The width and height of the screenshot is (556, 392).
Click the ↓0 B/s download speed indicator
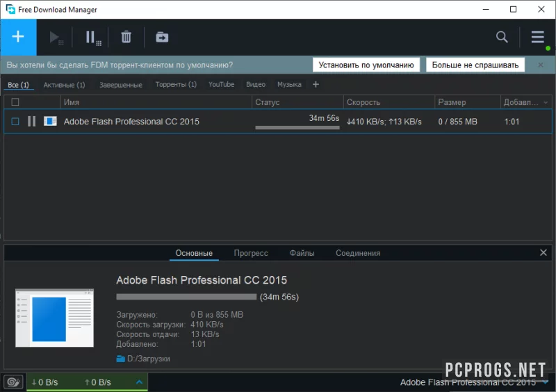(x=44, y=382)
